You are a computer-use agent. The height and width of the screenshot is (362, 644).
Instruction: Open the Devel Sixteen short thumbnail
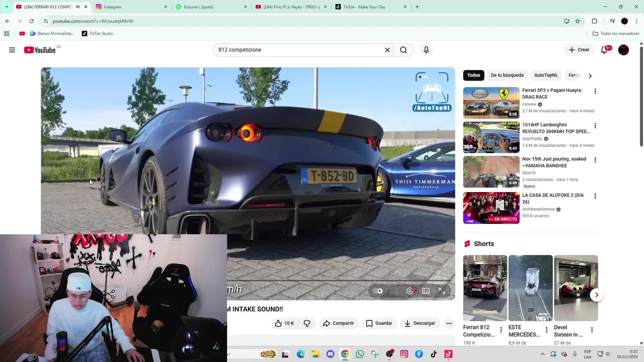(x=576, y=288)
